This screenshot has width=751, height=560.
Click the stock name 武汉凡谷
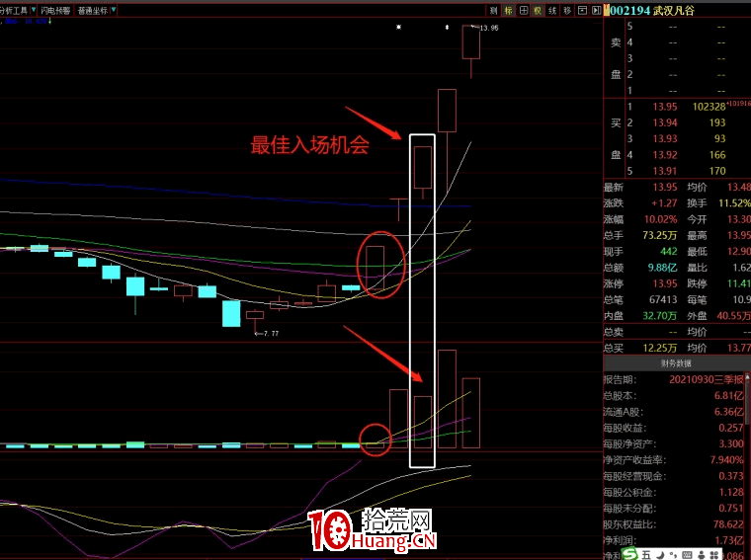[673, 10]
